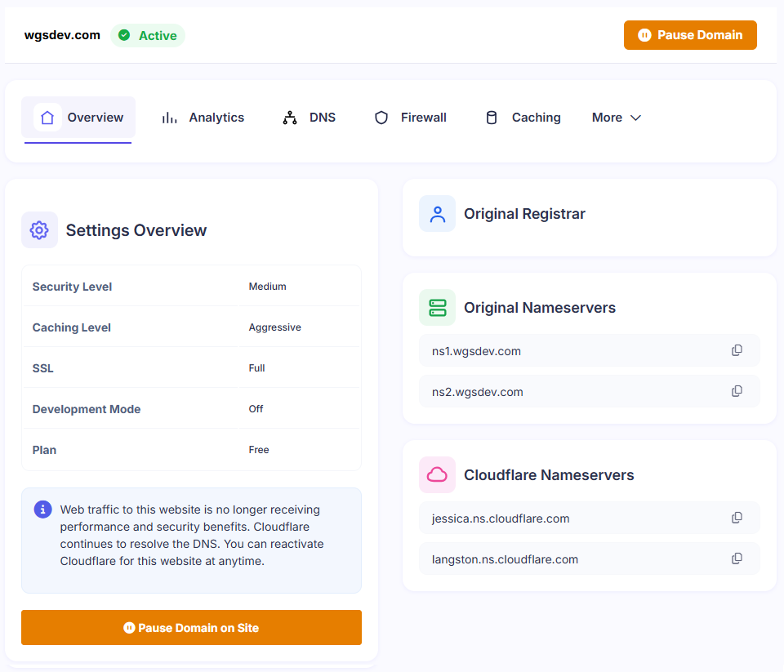Select the SSL row label
Image resolution: width=784 pixels, height=672 pixels.
pos(43,368)
